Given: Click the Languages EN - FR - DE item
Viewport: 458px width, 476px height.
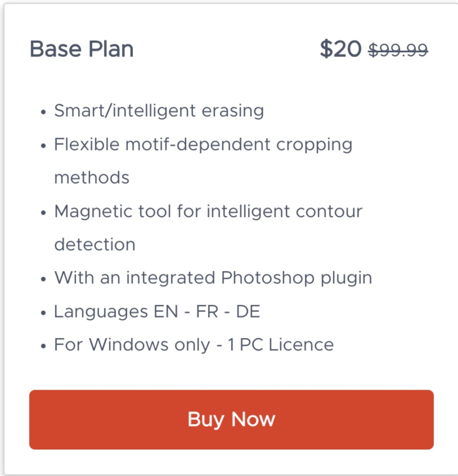Looking at the screenshot, I should [157, 311].
